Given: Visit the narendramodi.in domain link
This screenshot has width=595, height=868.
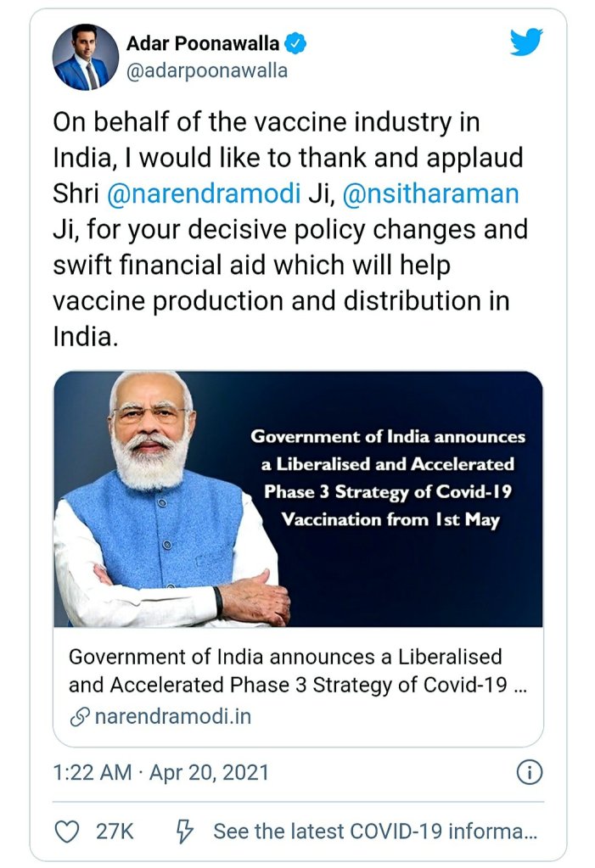Looking at the screenshot, I should (x=172, y=716).
